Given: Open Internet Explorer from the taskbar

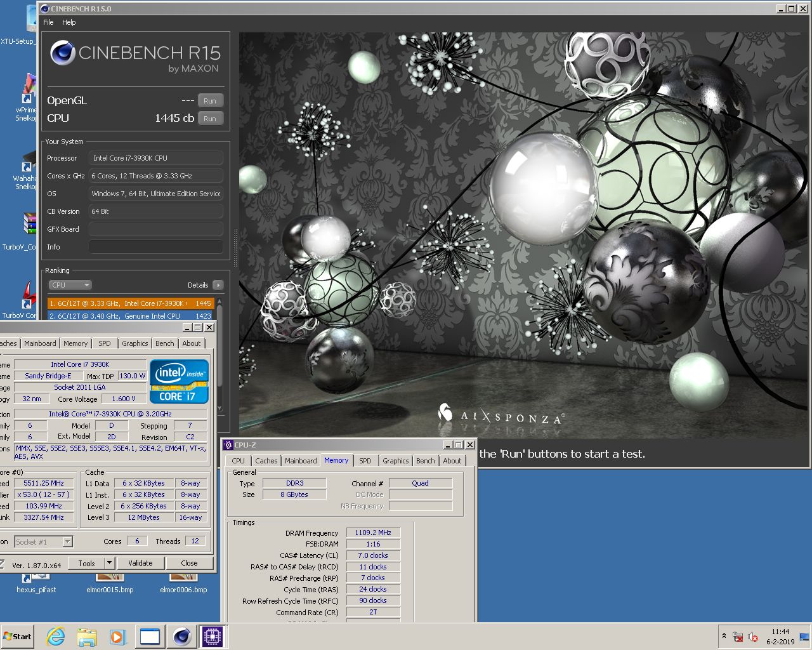Looking at the screenshot, I should click(x=56, y=636).
